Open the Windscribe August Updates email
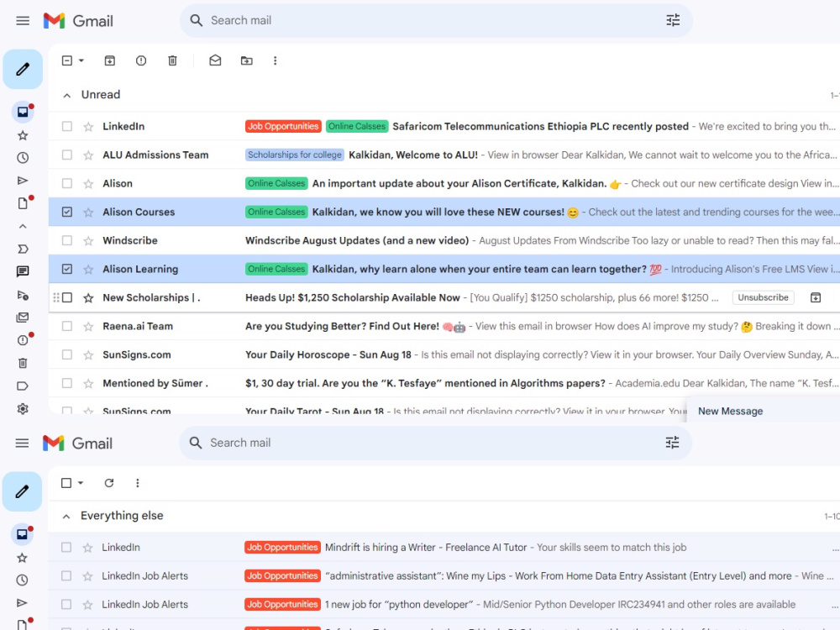840x630 pixels. (444, 240)
